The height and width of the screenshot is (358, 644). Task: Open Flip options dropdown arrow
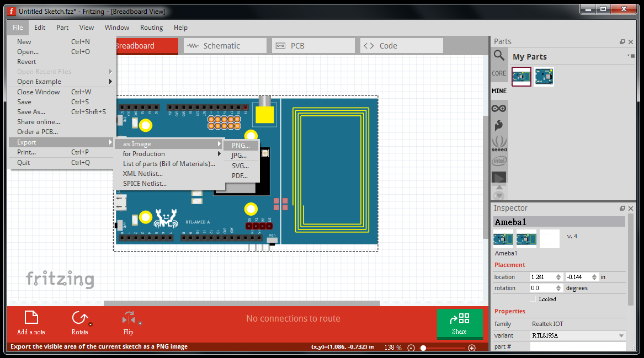click(x=140, y=323)
